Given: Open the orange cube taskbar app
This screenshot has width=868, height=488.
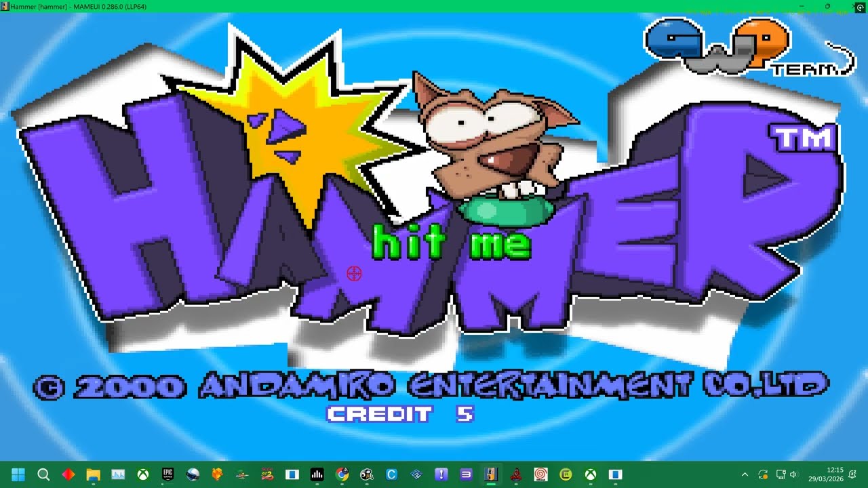Looking at the screenshot, I should [x=217, y=474].
